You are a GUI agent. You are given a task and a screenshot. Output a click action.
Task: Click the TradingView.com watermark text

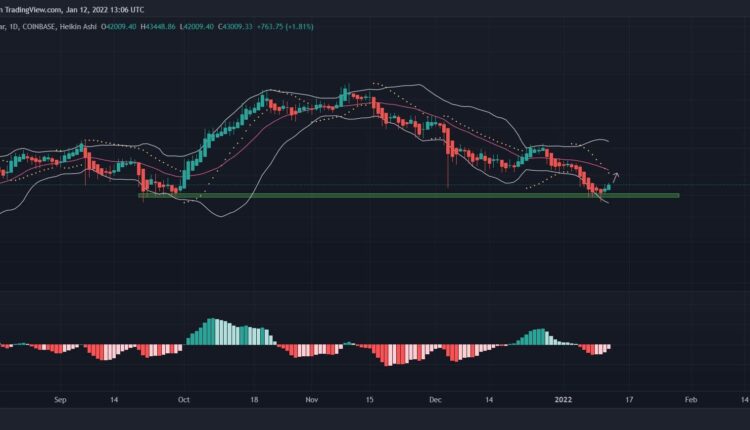click(x=35, y=9)
